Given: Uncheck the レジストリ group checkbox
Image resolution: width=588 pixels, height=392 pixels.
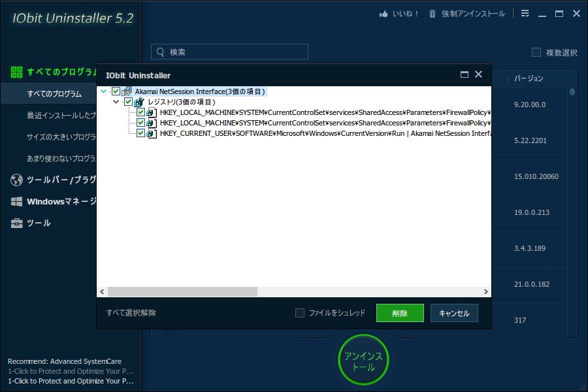Looking at the screenshot, I should 128,102.
